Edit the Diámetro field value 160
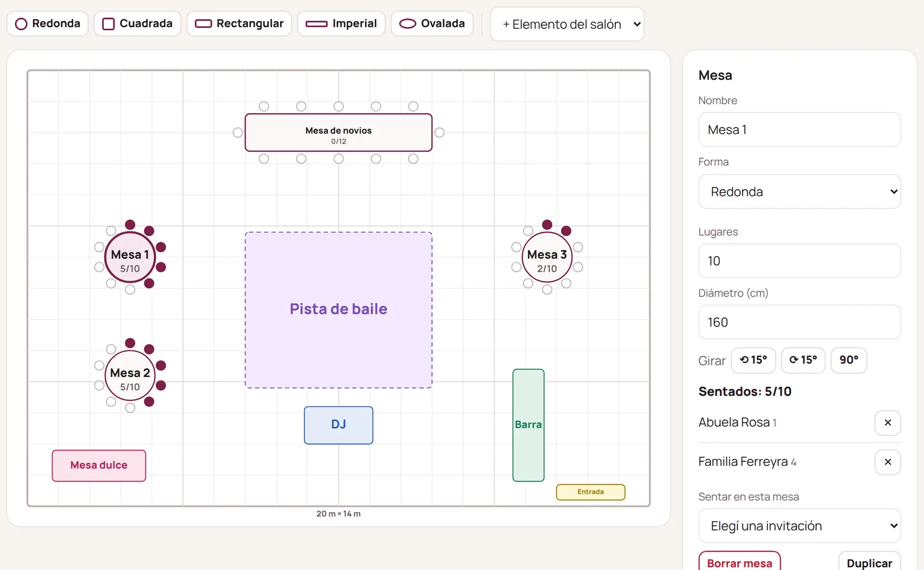 (800, 322)
